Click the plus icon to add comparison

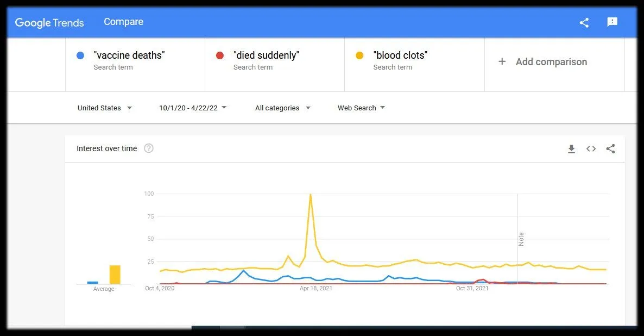coord(502,62)
